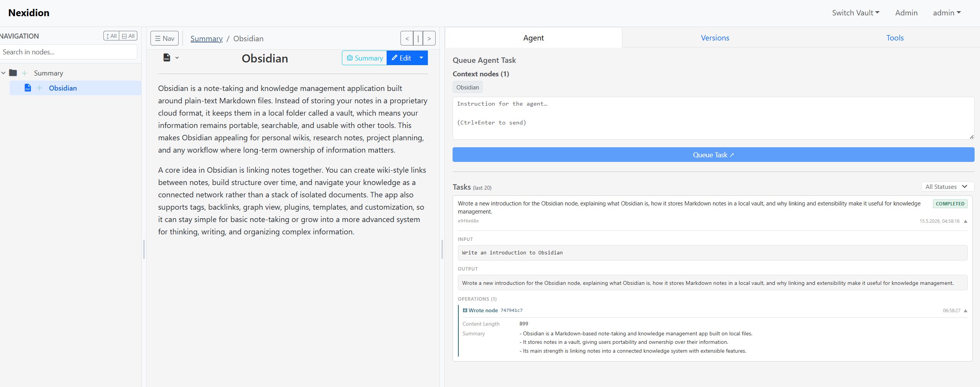The height and width of the screenshot is (387, 980).
Task: Go to the Admin page link
Action: (x=906, y=13)
